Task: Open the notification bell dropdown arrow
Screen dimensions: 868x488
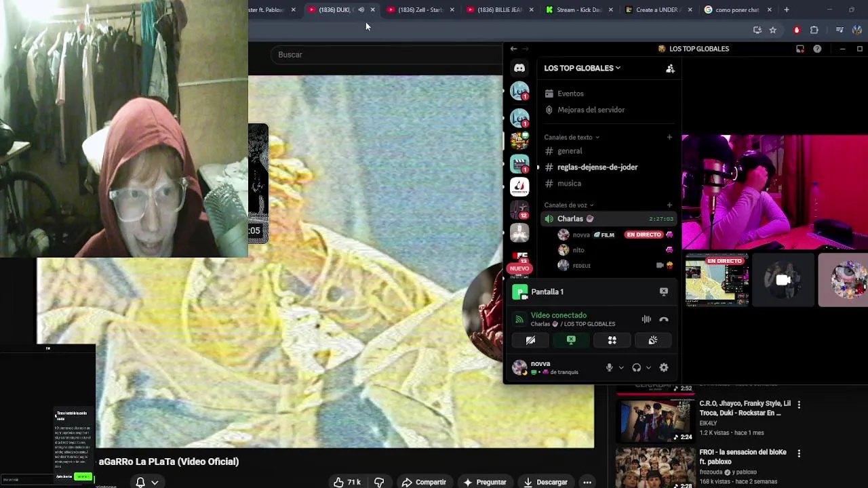Action: [155, 483]
